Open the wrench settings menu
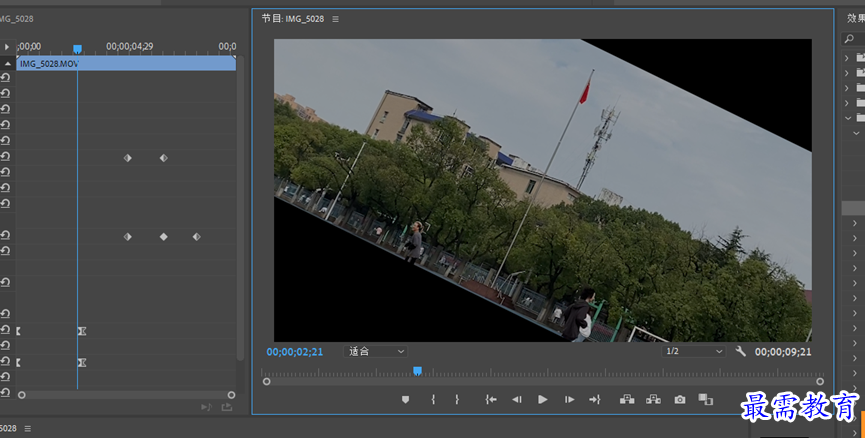The height and width of the screenshot is (438, 865). [741, 351]
